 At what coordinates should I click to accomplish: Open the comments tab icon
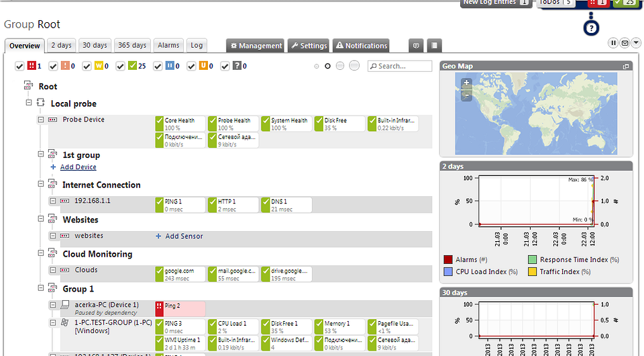pyautogui.click(x=417, y=46)
